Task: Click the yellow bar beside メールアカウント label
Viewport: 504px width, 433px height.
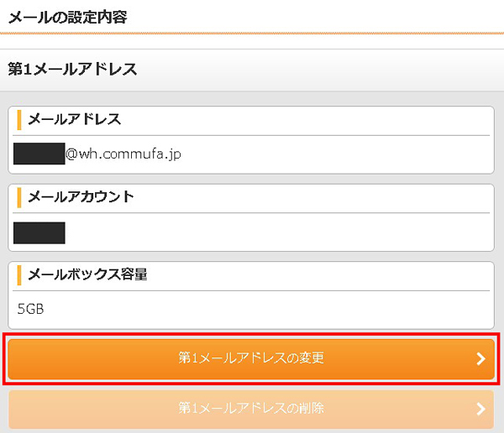Action: [x=18, y=198]
